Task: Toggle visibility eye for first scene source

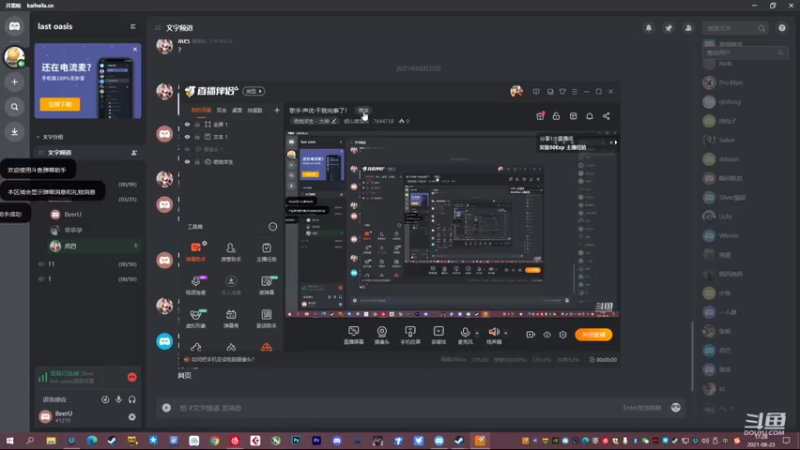Action: point(187,124)
